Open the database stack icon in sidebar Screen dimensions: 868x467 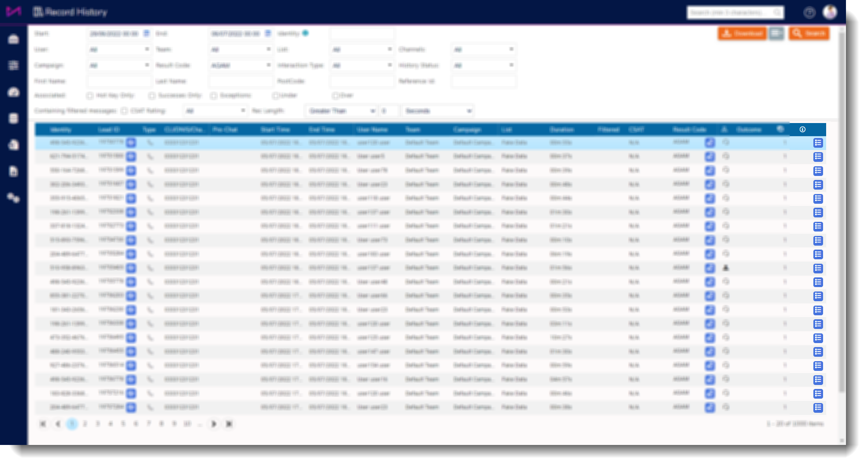click(x=14, y=118)
